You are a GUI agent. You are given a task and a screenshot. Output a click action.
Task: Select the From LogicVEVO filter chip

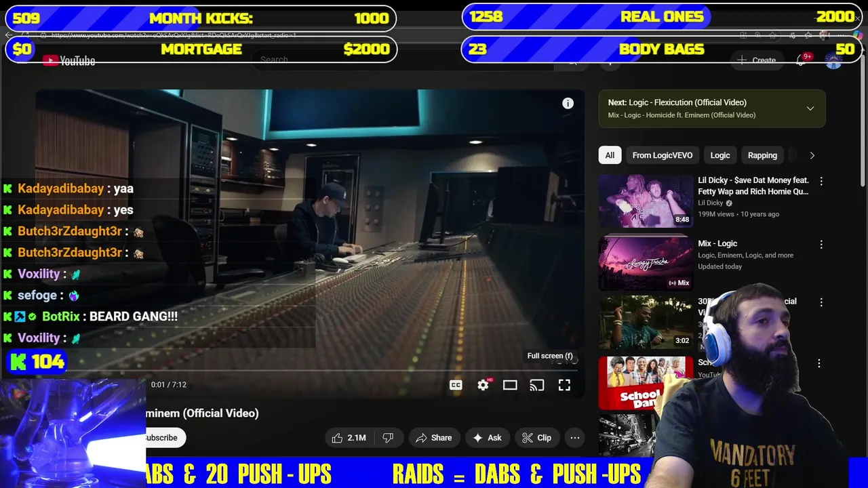coord(663,155)
